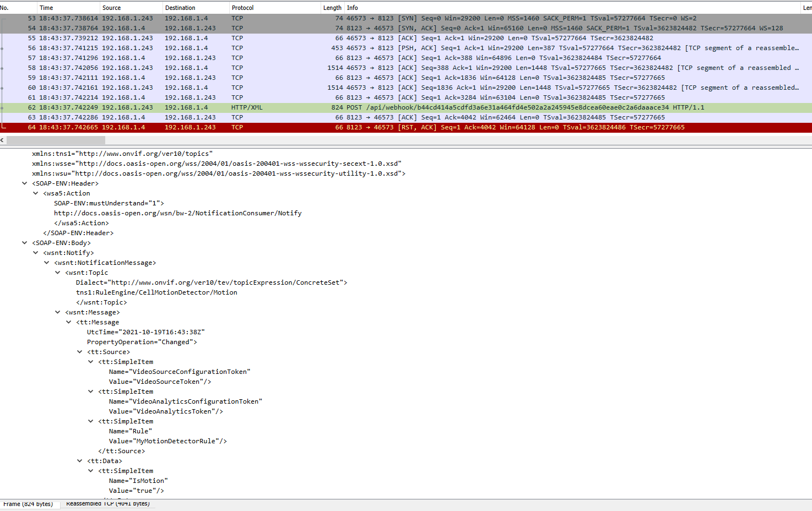Collapse the SOAP-ENV:Header node
Image resolution: width=812 pixels, height=511 pixels.
click(25, 183)
